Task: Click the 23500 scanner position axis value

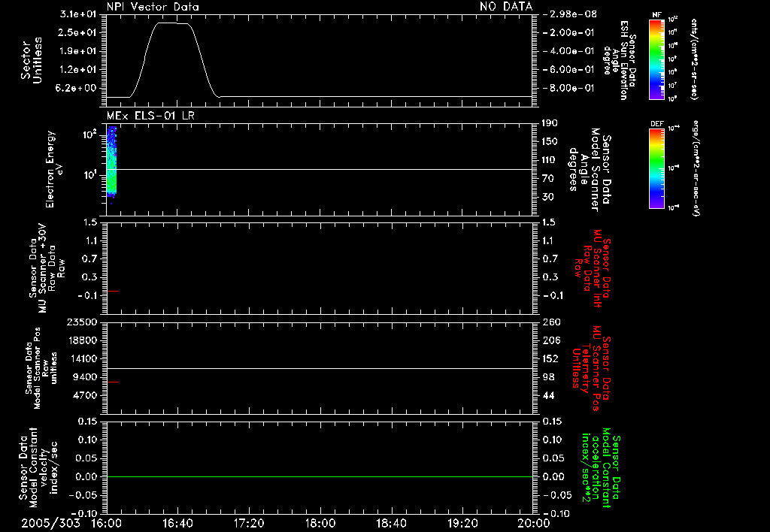Action: tap(83, 322)
